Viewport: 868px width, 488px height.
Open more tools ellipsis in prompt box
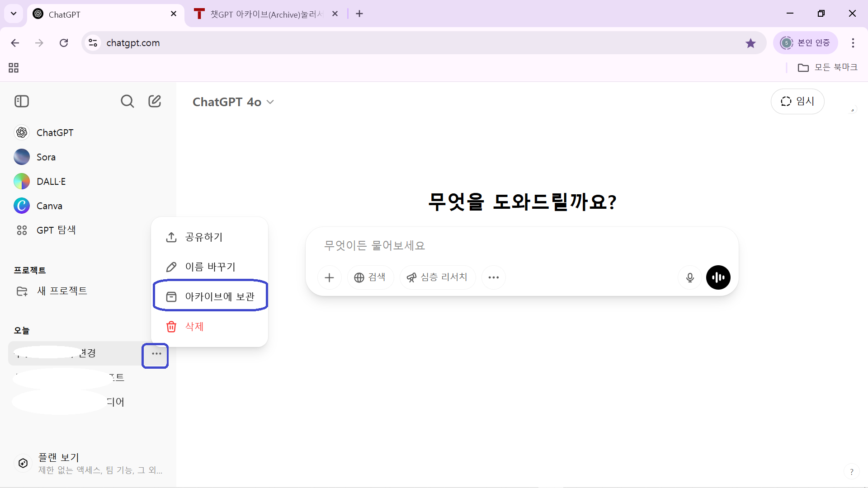[493, 277]
